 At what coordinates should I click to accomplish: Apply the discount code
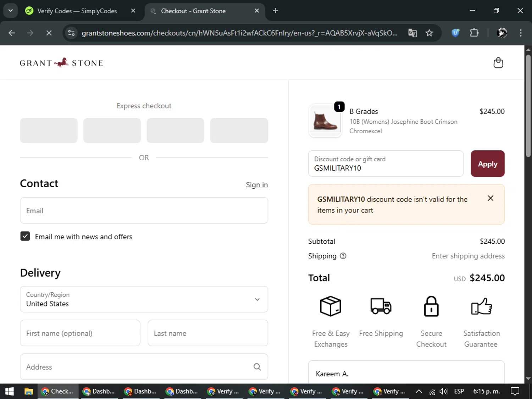tap(488, 164)
